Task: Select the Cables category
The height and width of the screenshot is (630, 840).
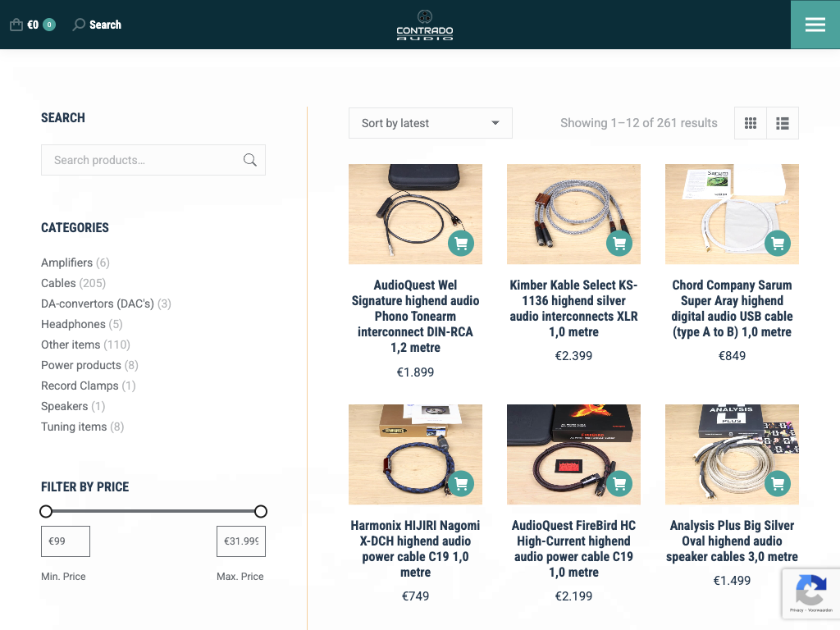Action: (x=58, y=283)
